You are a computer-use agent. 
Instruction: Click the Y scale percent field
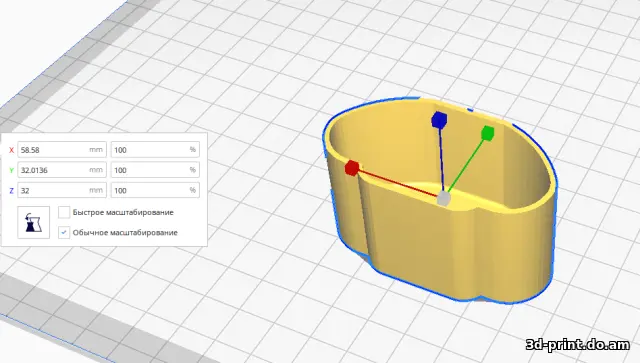[x=155, y=170]
